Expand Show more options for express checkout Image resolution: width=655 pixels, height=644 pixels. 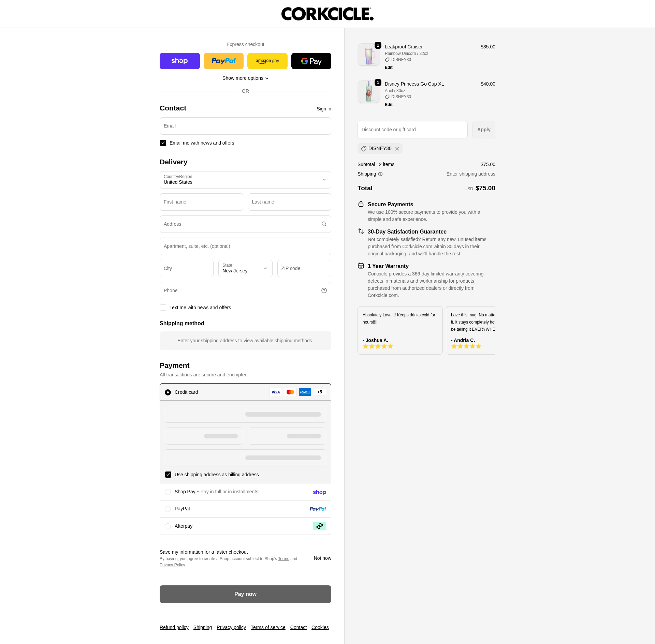(245, 78)
